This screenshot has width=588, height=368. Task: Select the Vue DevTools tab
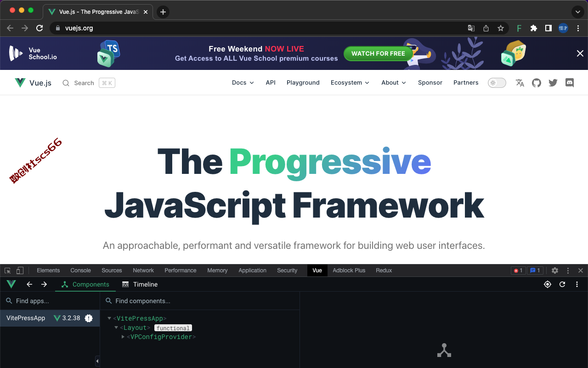coord(317,270)
